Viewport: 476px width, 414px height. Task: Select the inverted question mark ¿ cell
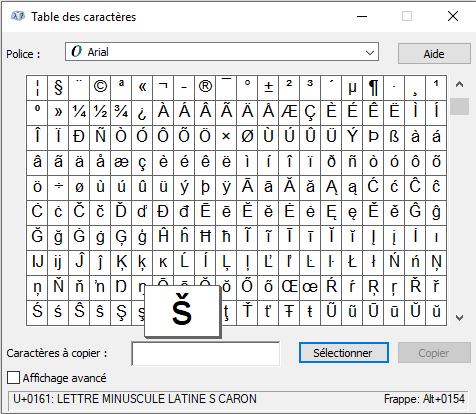[142, 113]
